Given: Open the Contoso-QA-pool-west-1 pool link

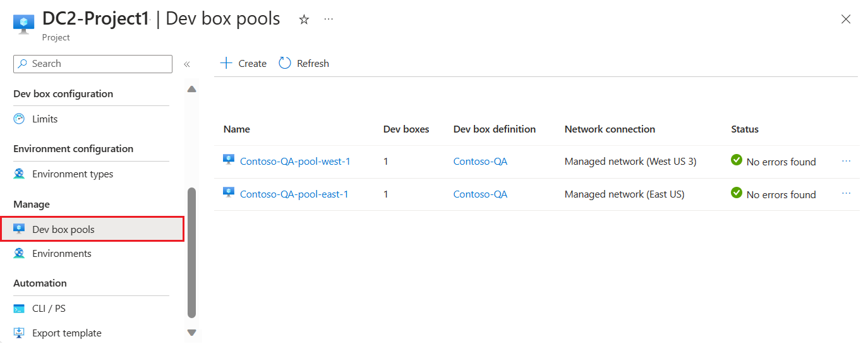Looking at the screenshot, I should point(295,162).
